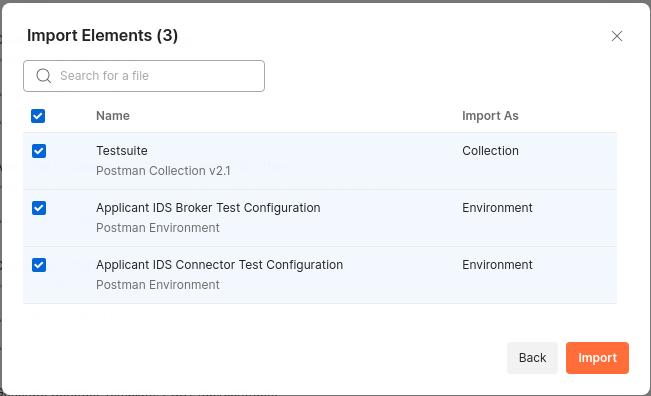The height and width of the screenshot is (396, 651).
Task: Toggle the select-all checkbox in header
Action: pyautogui.click(x=38, y=116)
